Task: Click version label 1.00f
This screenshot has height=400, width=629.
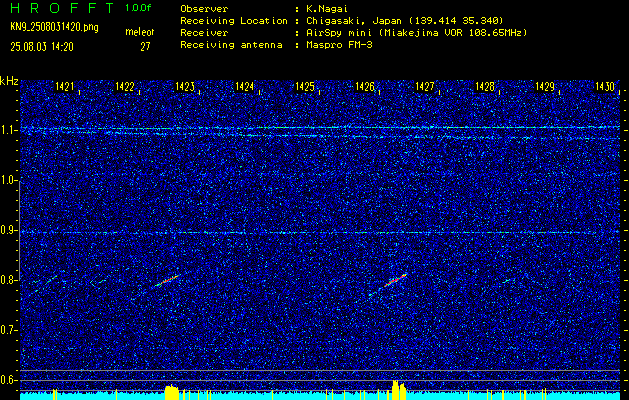Action: click(138, 8)
